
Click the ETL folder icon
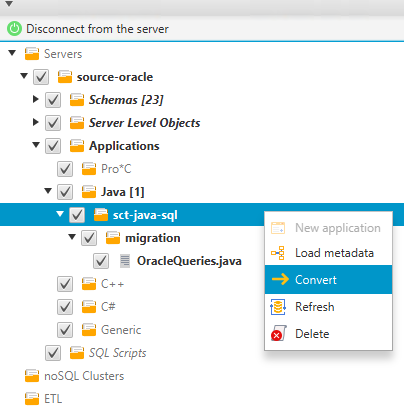pos(32,399)
